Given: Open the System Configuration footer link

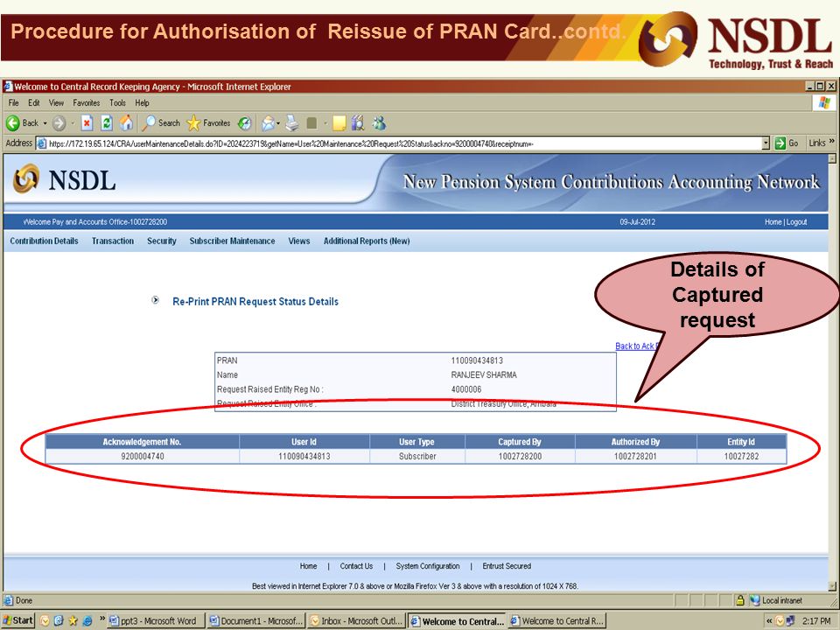Looking at the screenshot, I should (x=428, y=566).
